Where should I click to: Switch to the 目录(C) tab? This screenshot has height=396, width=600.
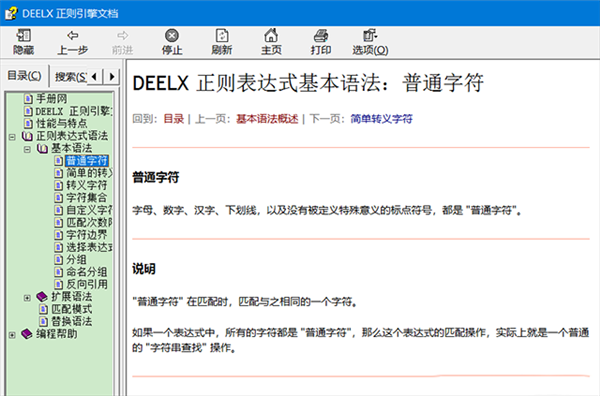[24, 76]
